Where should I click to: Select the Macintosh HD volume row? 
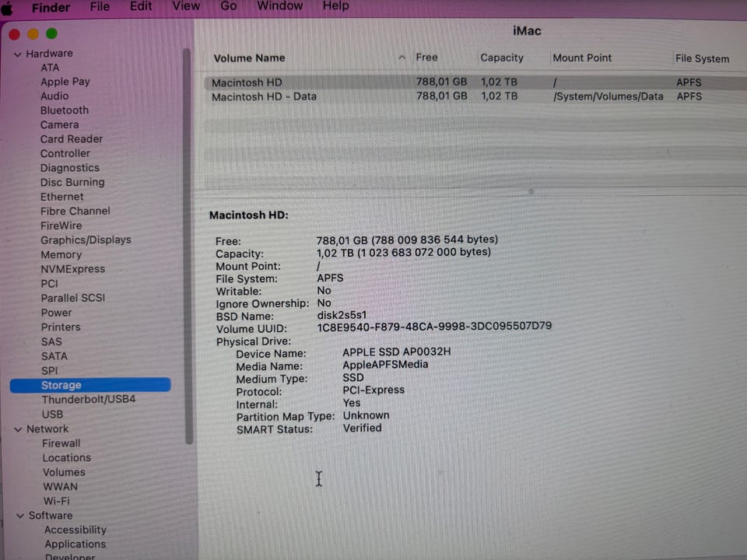pyautogui.click(x=475, y=82)
